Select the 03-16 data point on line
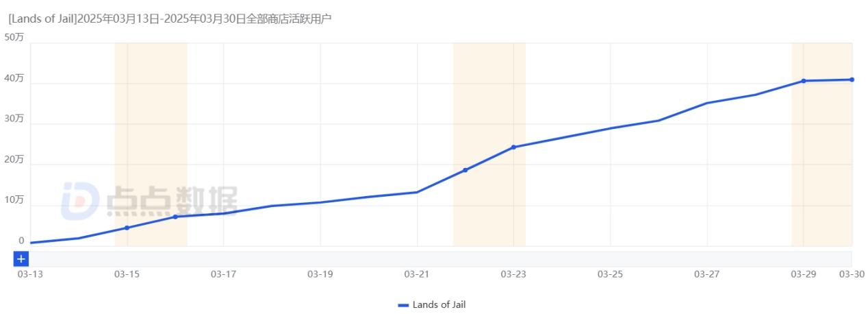Screen dimensions: 868x314 (x=175, y=217)
